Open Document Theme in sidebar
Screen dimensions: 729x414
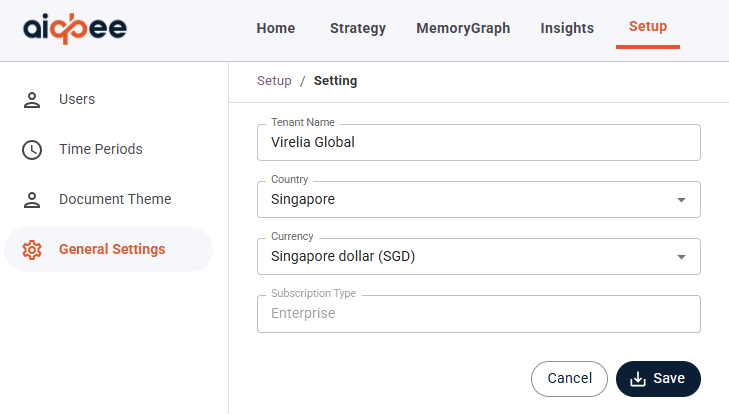(x=114, y=199)
